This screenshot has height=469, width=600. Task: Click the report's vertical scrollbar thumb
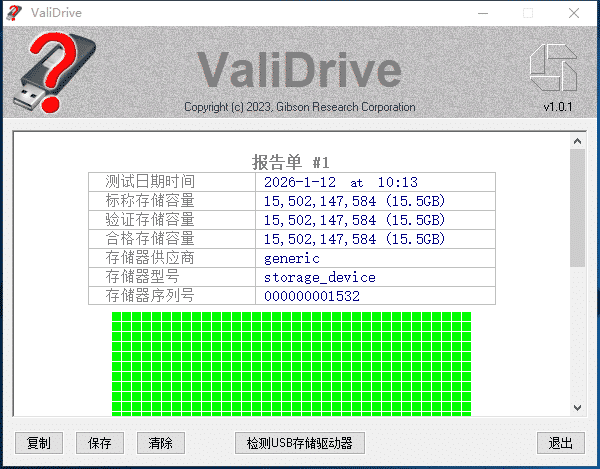tap(577, 208)
